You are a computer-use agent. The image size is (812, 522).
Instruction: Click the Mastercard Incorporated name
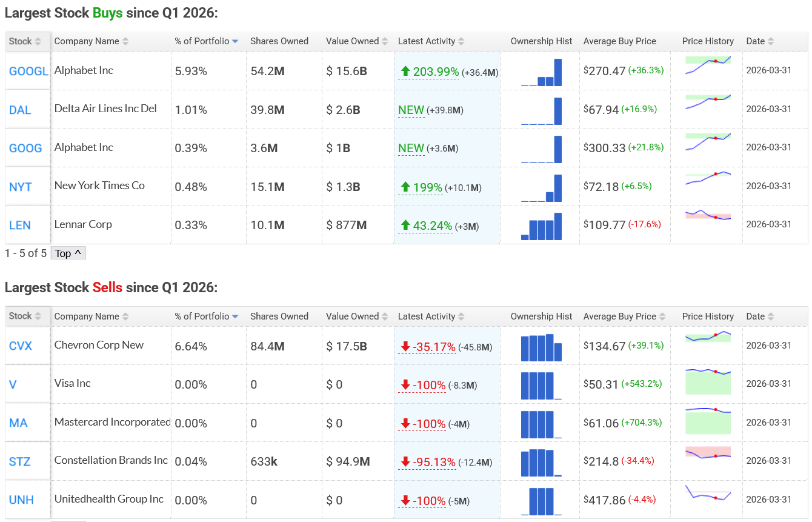[x=113, y=422]
